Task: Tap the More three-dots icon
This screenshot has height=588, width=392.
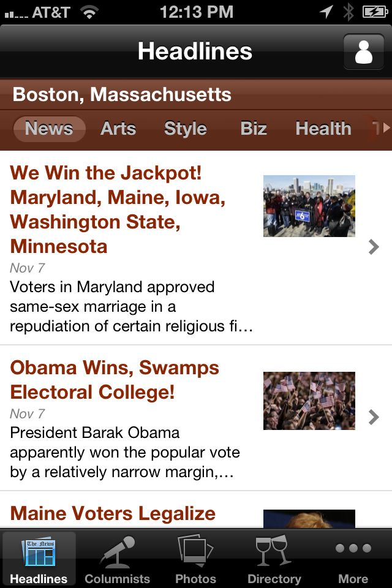Action: coord(353,549)
